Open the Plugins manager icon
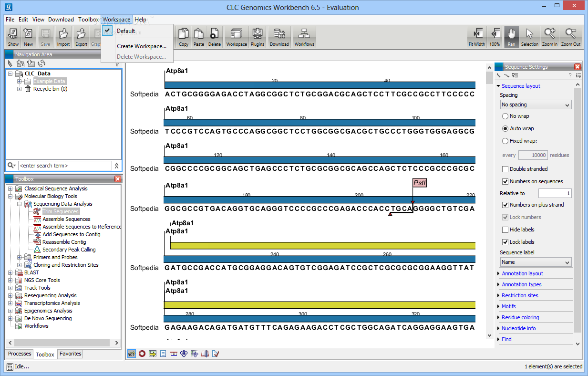The height and width of the screenshot is (376, 588). point(258,37)
